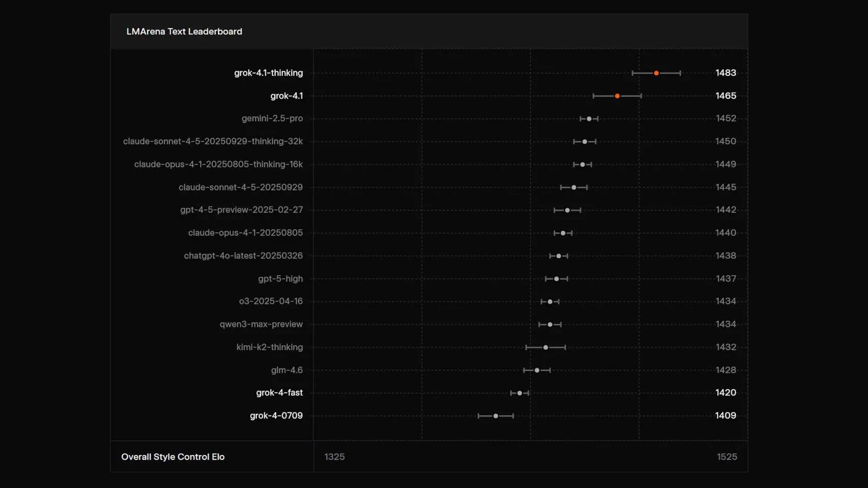The image size is (868, 488).
Task: Select the 1525 axis maximum value
Action: click(727, 457)
